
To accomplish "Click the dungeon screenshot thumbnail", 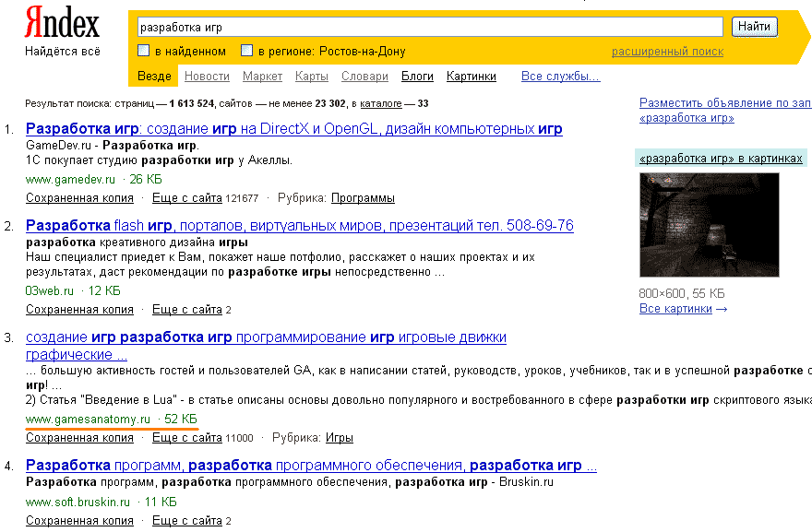I will pos(709,224).
